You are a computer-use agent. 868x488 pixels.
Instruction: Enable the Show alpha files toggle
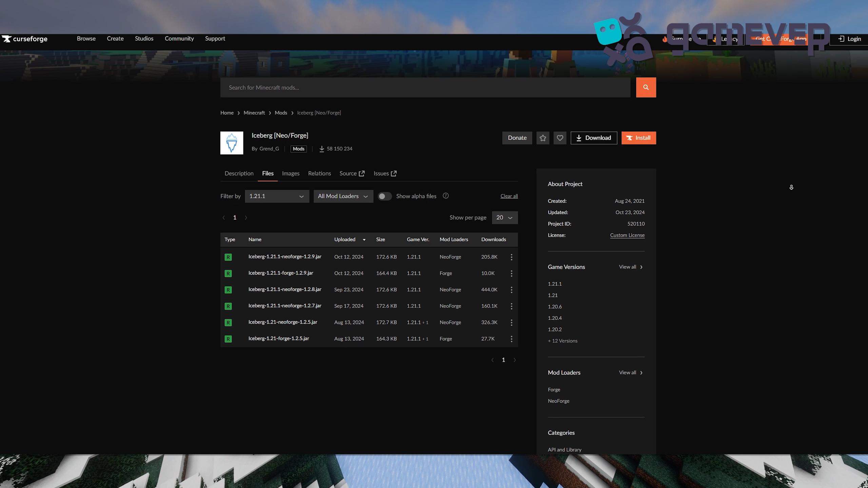tap(384, 196)
